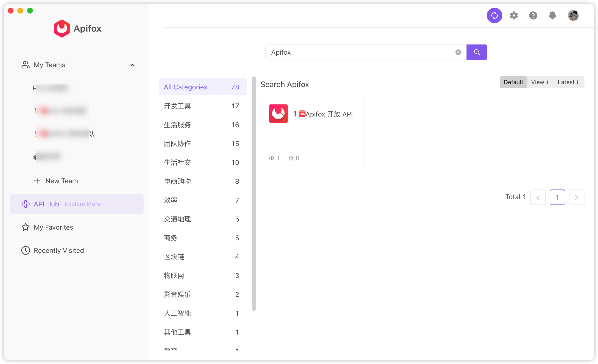
Task: Filter by 交通地理 category
Action: click(x=203, y=219)
